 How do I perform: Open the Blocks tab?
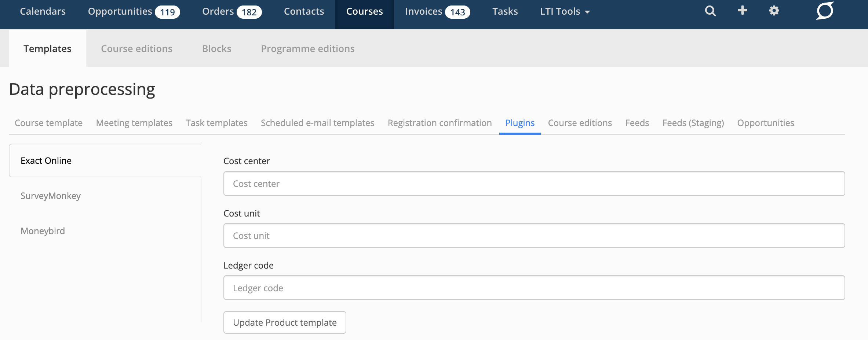click(x=216, y=49)
